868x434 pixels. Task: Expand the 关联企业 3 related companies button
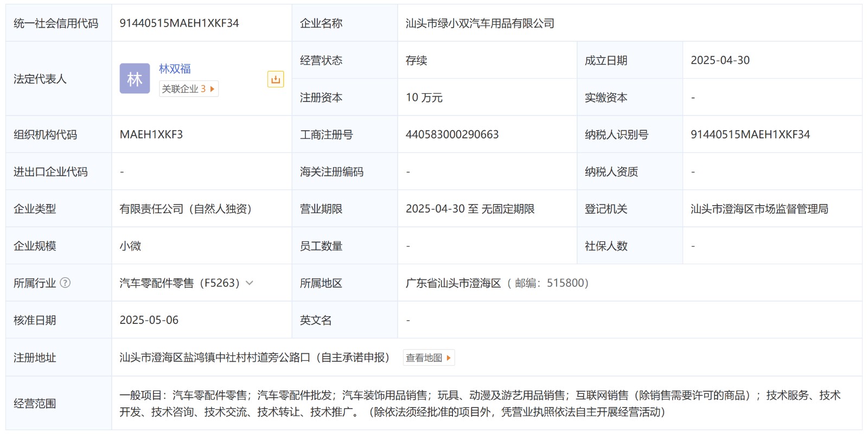tap(188, 89)
